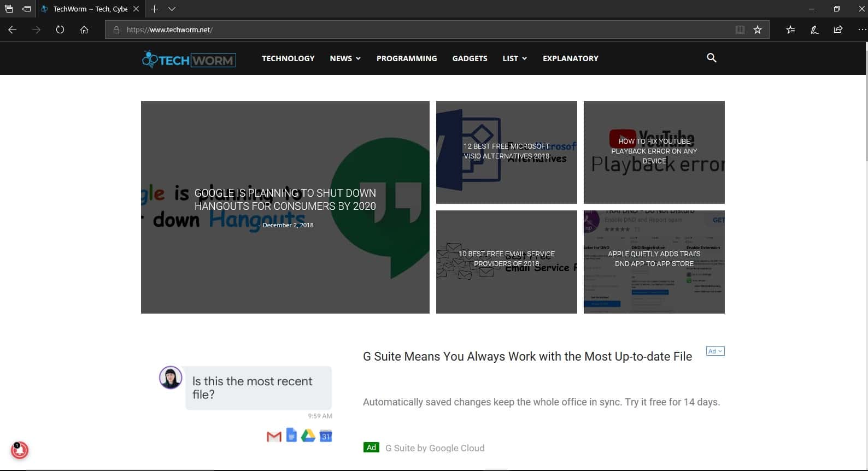
Task: Click the browser refresh button
Action: point(60,30)
